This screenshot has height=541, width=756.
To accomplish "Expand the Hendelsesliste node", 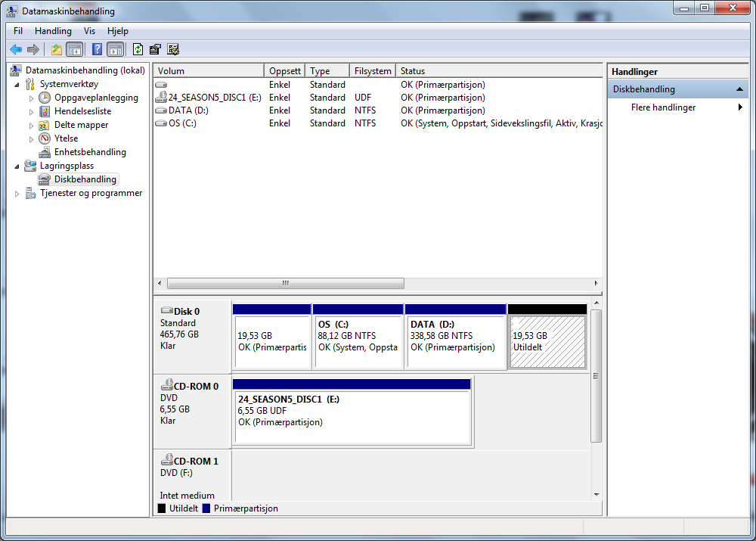I will [x=31, y=112].
